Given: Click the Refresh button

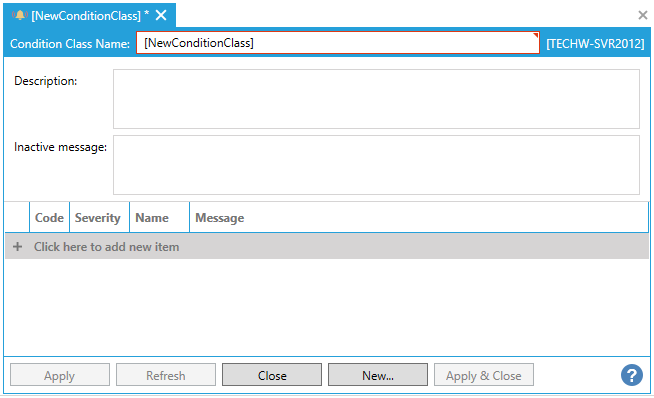Looking at the screenshot, I should [x=166, y=375].
